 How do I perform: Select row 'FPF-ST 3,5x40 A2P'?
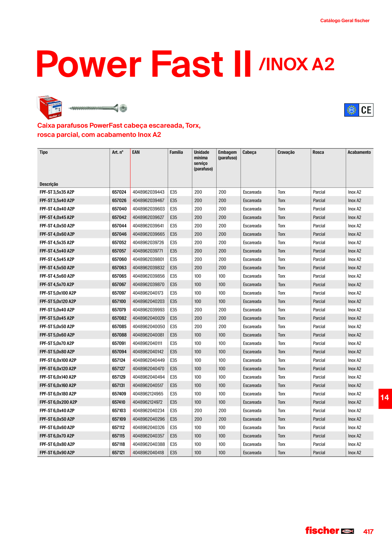[x=205, y=201]
